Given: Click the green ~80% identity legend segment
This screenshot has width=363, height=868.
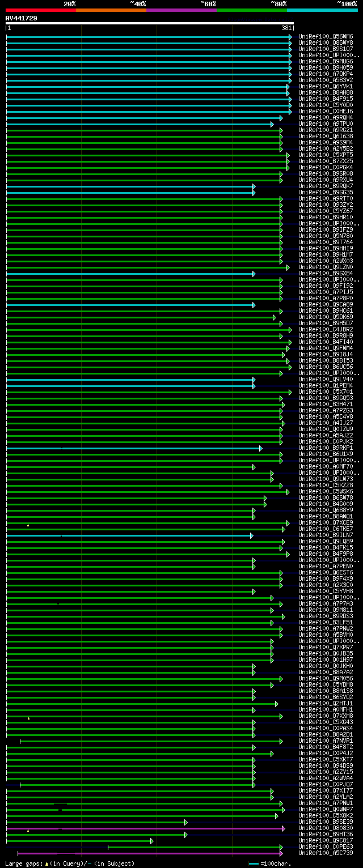Looking at the screenshot, I should [252, 10].
